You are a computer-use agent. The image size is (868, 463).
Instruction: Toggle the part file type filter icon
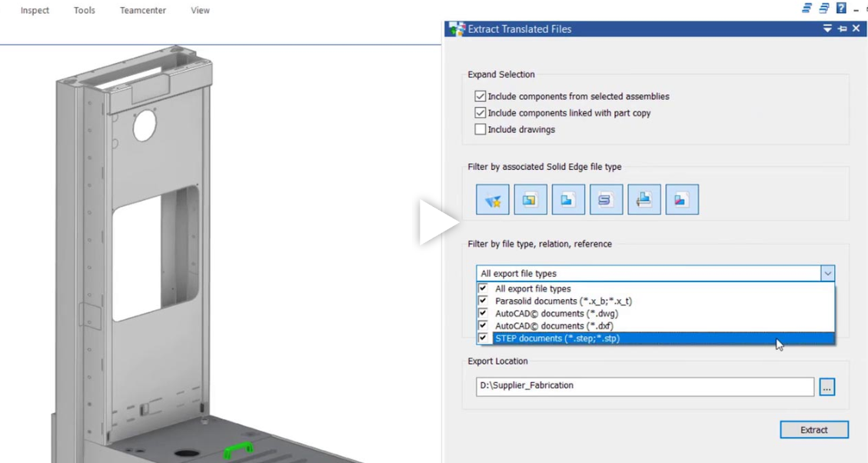pos(568,199)
